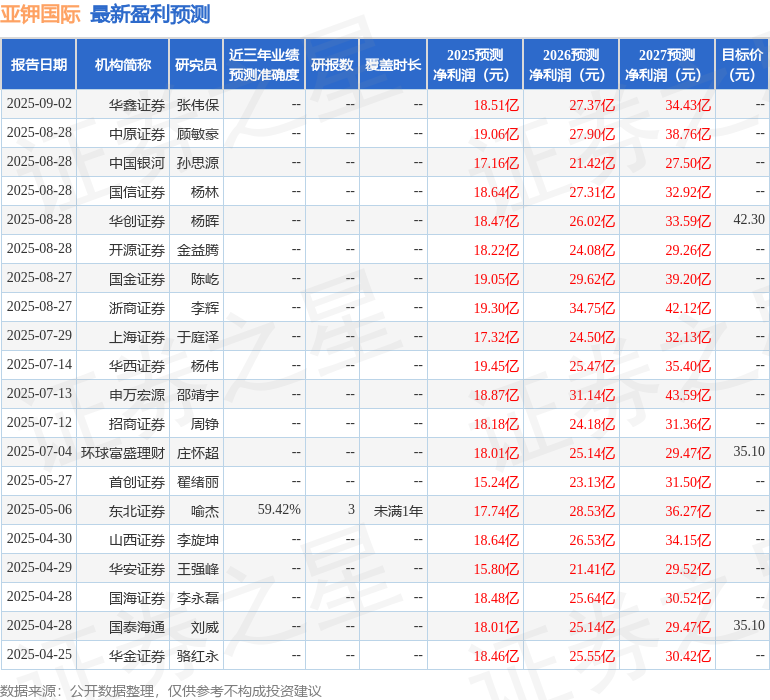The image size is (770, 700).
Task: Click the 亚钾国际 title text
Action: pos(40,14)
